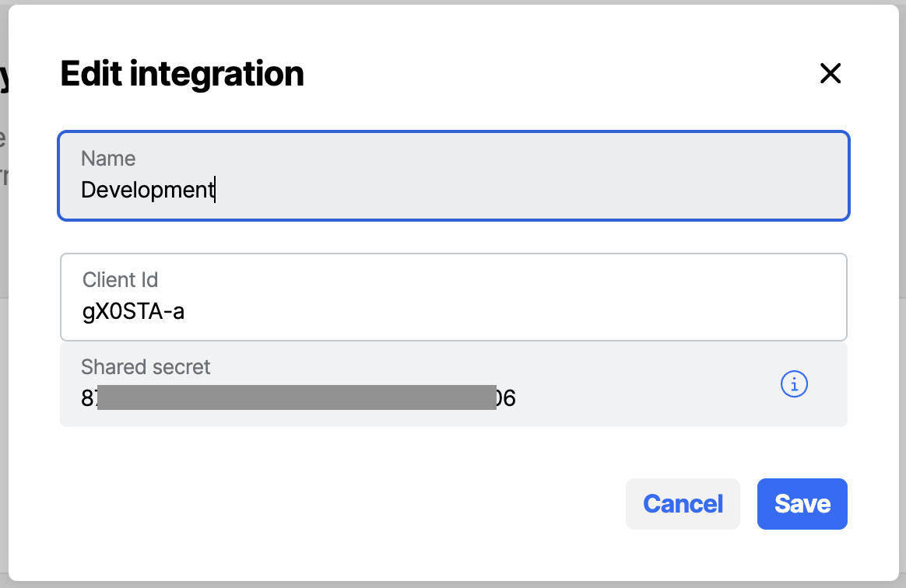Image resolution: width=906 pixels, height=588 pixels.
Task: Open Shared secret help using the info icon
Action: coord(794,383)
